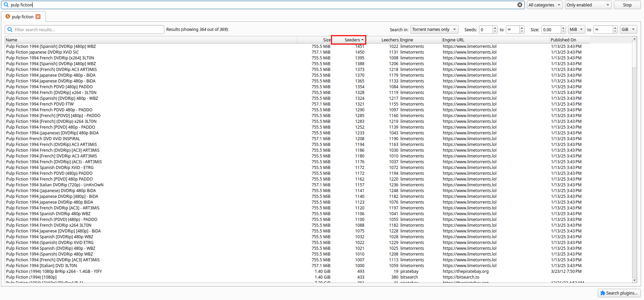Viewport: 644px width, 300px height.
Task: Open the Only enabled plugins dropdown
Action: [588, 5]
